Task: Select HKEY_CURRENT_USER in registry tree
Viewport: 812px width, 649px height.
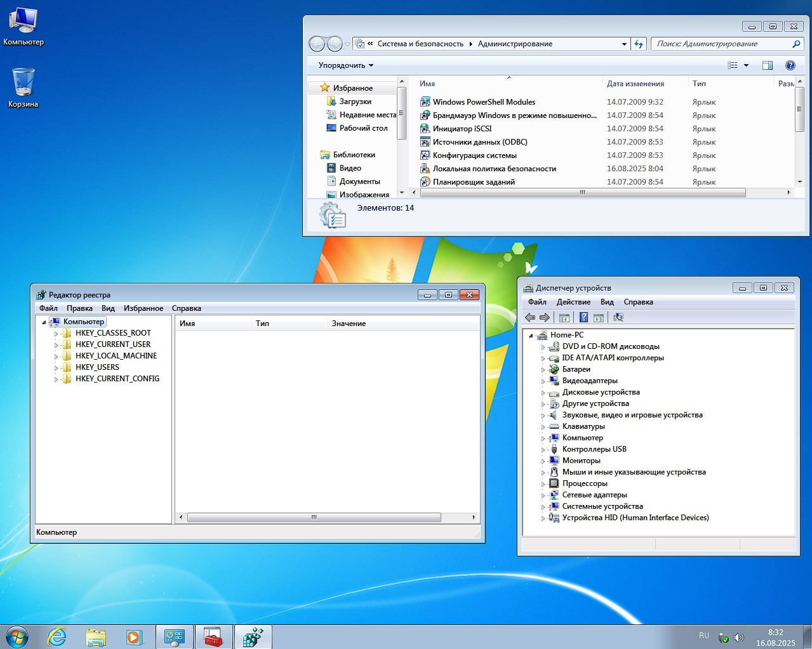Action: pyautogui.click(x=112, y=344)
